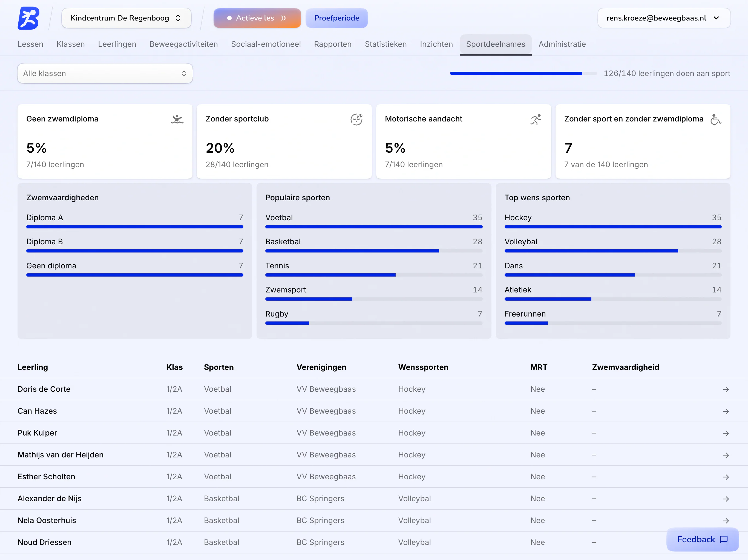Viewport: 748px width, 560px height.
Task: Click the wheelchair icon on last stat card
Action: tap(715, 119)
